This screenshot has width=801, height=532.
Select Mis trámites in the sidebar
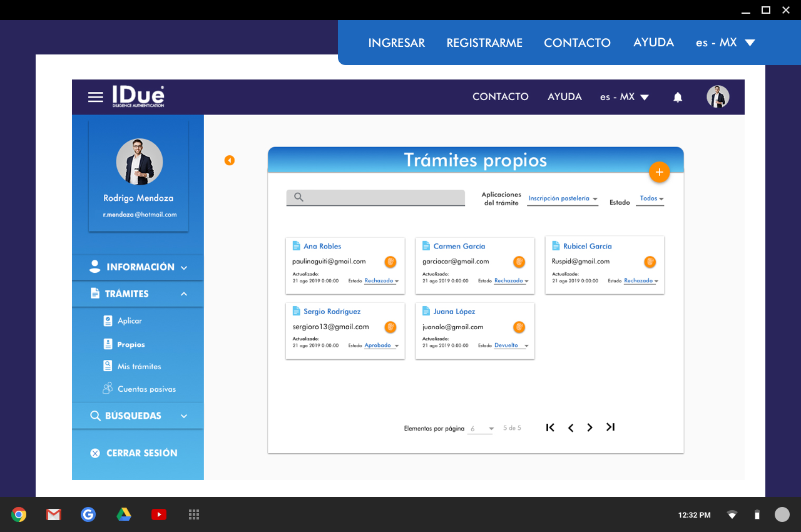pyautogui.click(x=139, y=367)
